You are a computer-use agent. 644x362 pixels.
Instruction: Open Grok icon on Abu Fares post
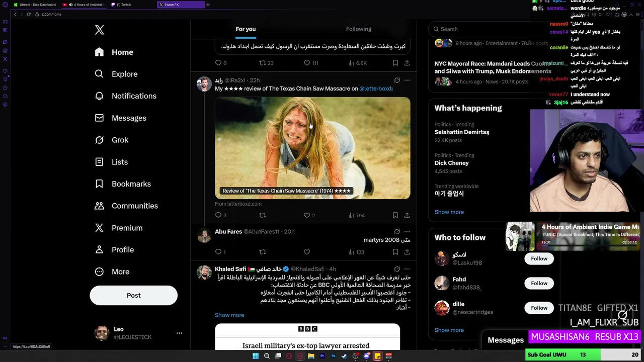point(397,232)
